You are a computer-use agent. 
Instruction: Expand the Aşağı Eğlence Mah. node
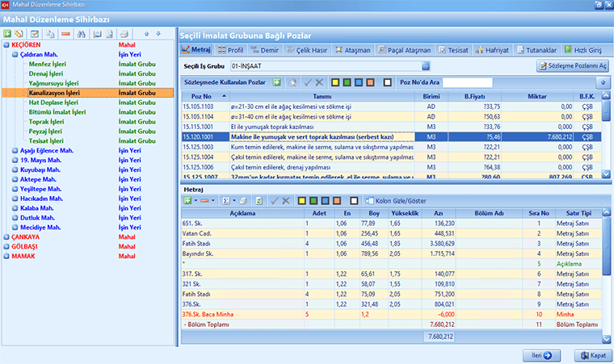click(x=15, y=150)
